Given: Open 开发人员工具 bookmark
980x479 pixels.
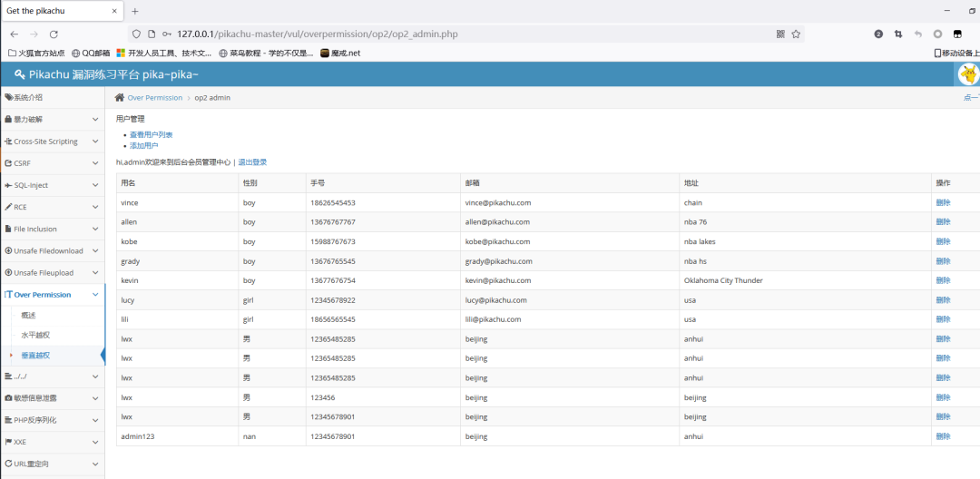Looking at the screenshot, I should (164, 54).
